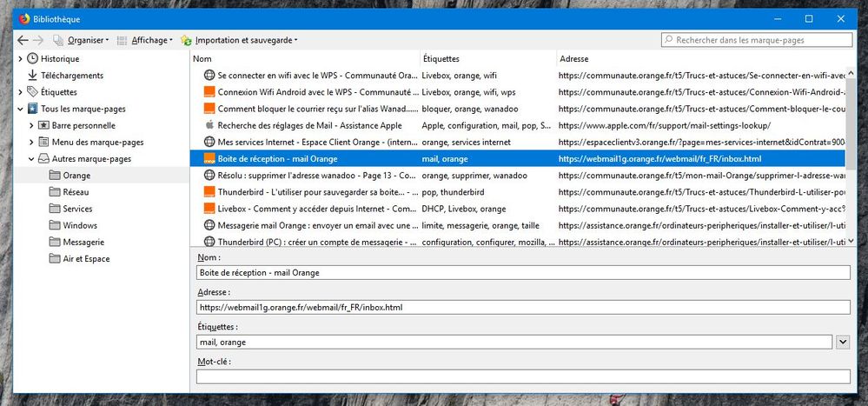
Task: Click Orange icon of Connexion Wifi Android
Action: click(209, 92)
